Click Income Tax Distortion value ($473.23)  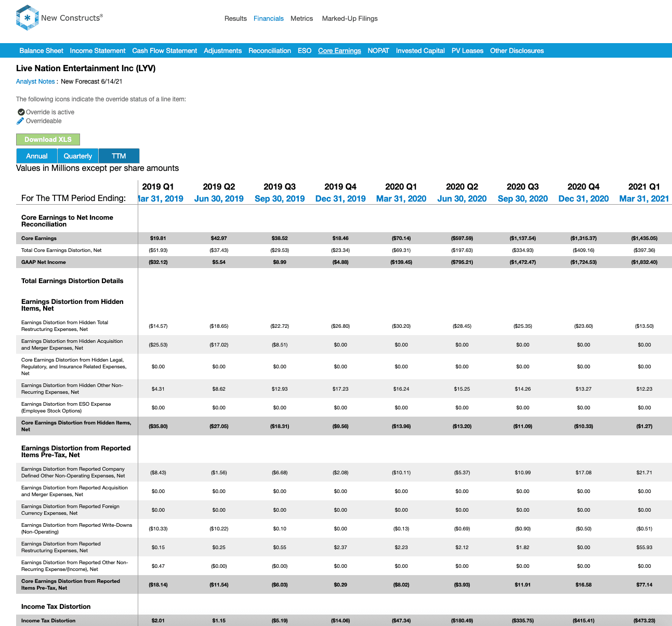click(644, 621)
